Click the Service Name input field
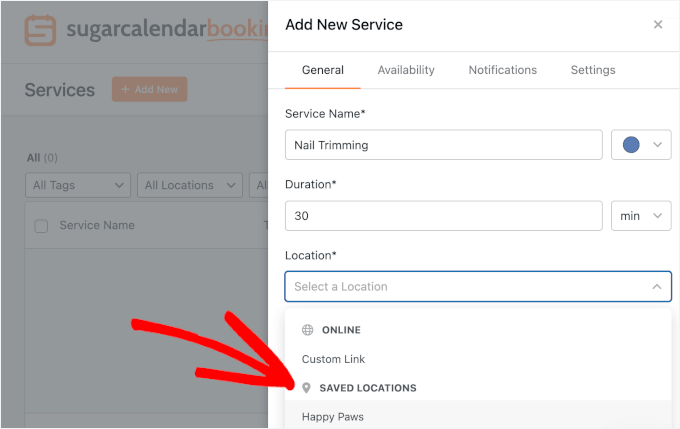680x429 pixels. (x=444, y=145)
